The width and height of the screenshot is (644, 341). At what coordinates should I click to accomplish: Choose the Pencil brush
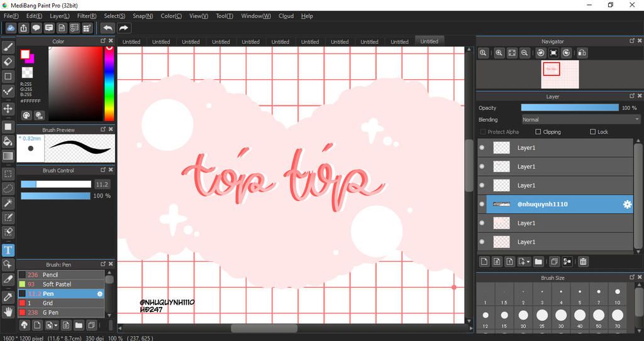pos(61,275)
